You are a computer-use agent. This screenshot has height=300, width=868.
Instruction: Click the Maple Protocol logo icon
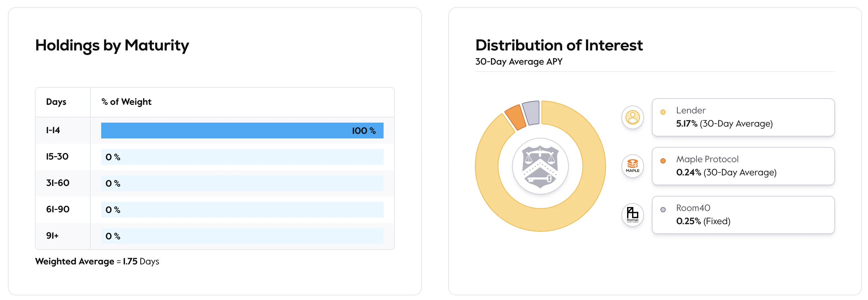(x=632, y=166)
